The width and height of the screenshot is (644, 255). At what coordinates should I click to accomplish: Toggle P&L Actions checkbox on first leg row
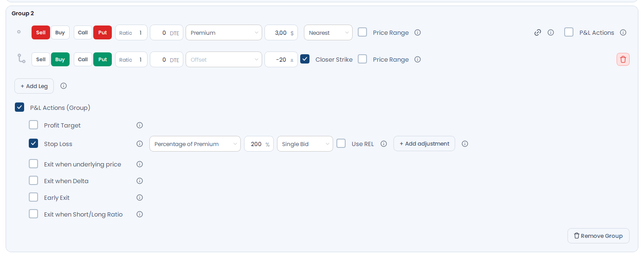point(569,32)
